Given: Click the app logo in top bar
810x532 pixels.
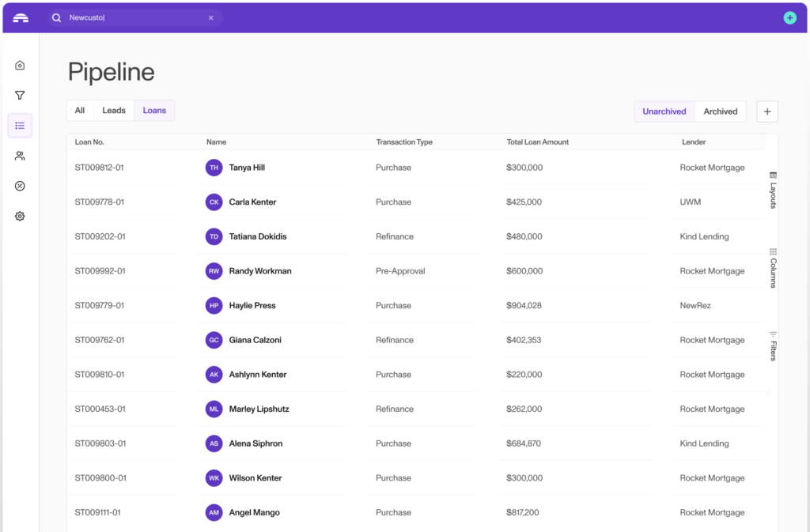Looking at the screenshot, I should point(21,17).
